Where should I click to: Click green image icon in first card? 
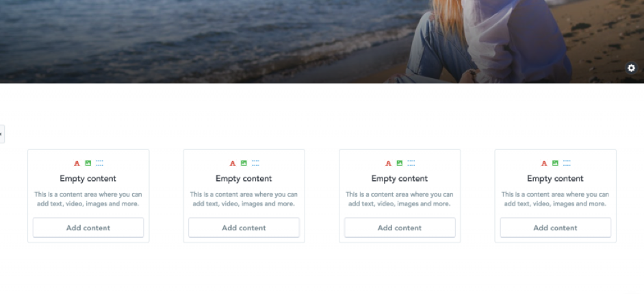pos(88,163)
